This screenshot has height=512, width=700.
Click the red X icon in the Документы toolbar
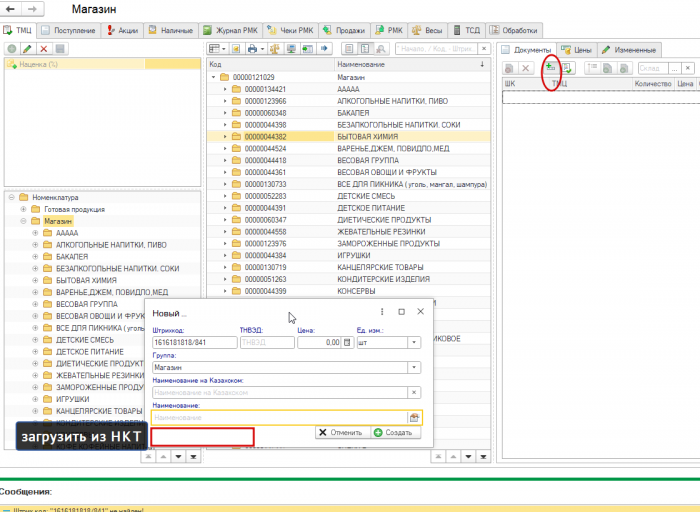click(525, 68)
